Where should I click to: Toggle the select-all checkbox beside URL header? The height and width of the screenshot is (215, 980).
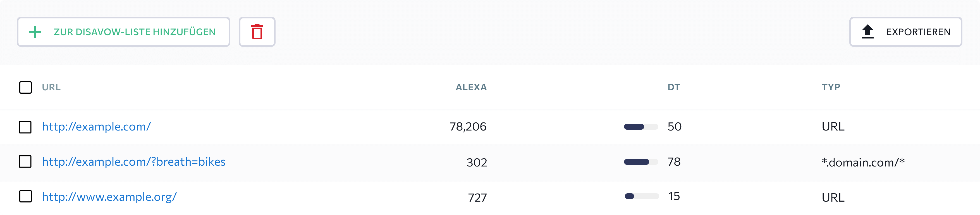(x=25, y=87)
